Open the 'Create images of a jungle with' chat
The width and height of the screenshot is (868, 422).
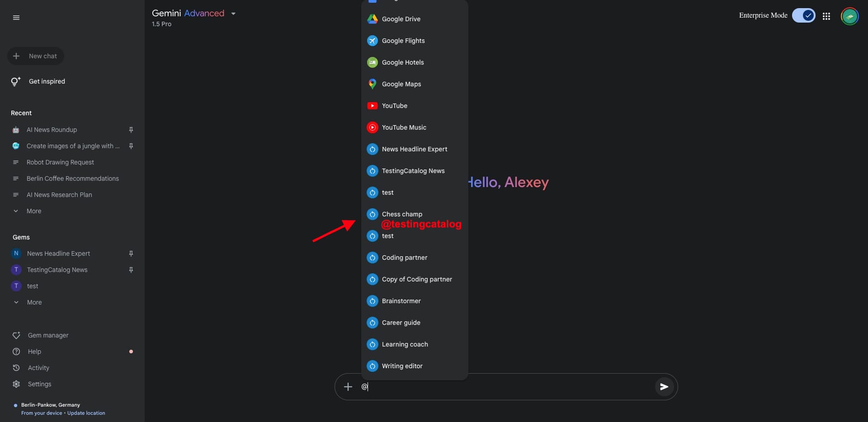(x=73, y=146)
